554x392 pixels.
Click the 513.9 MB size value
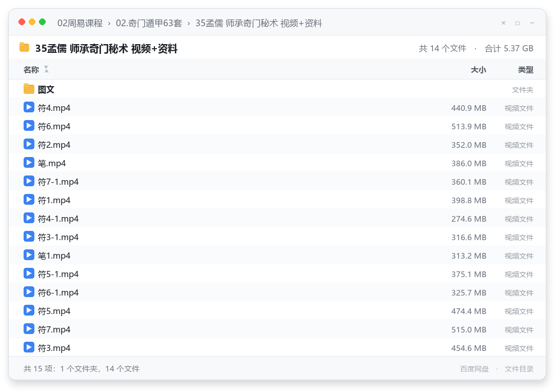coord(469,127)
